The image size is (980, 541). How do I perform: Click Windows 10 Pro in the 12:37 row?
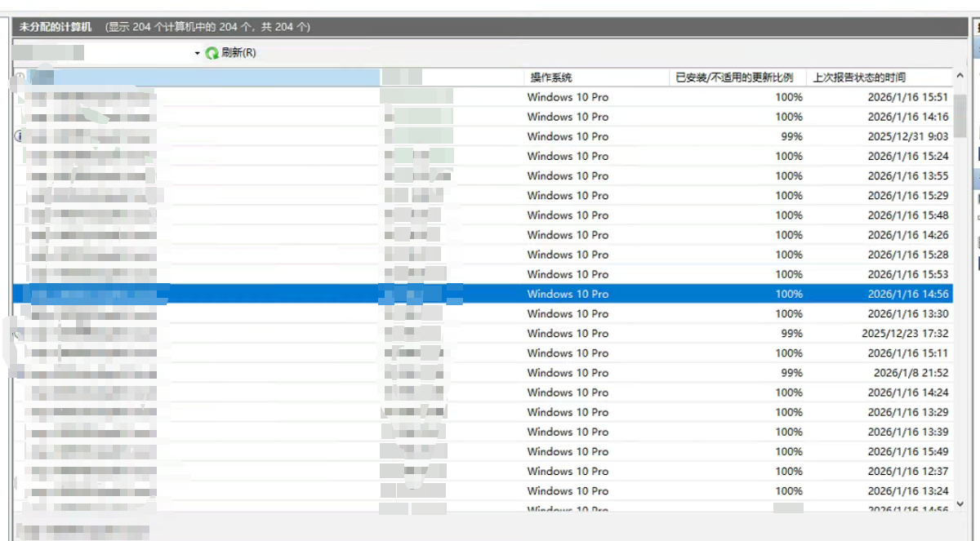click(568, 471)
